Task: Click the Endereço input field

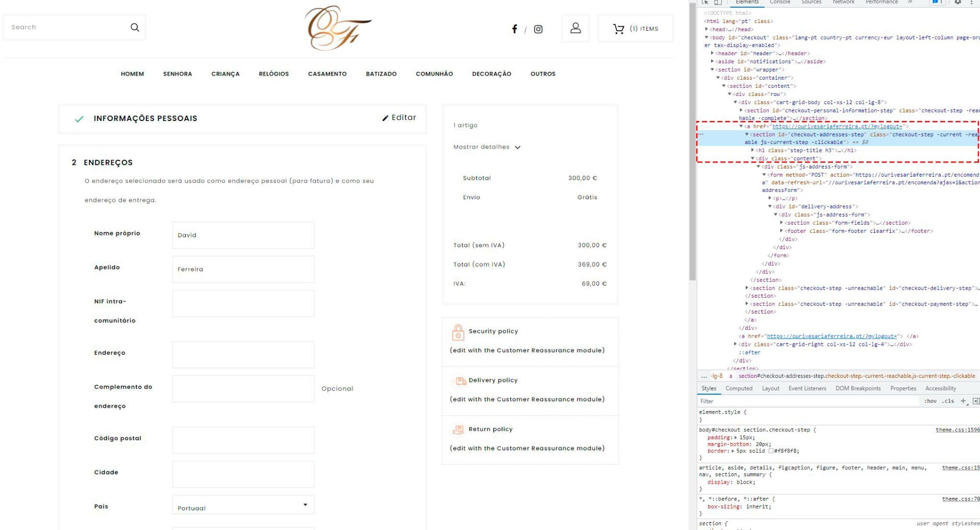Action: pyautogui.click(x=243, y=355)
